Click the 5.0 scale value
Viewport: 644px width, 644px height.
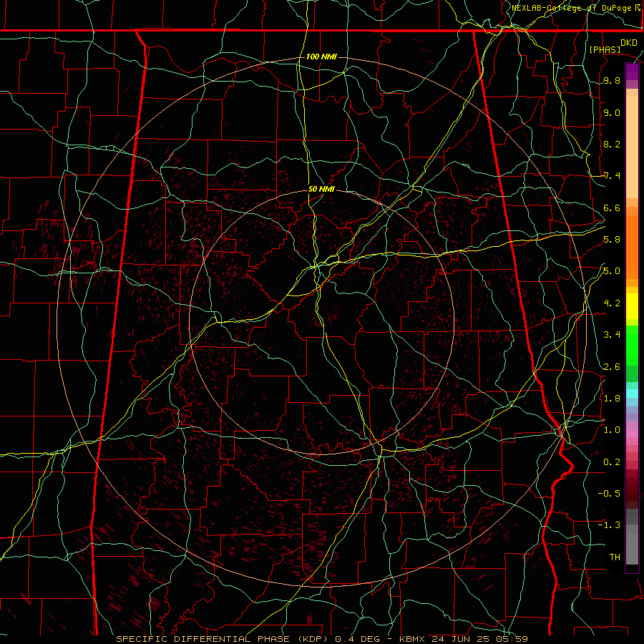[612, 271]
